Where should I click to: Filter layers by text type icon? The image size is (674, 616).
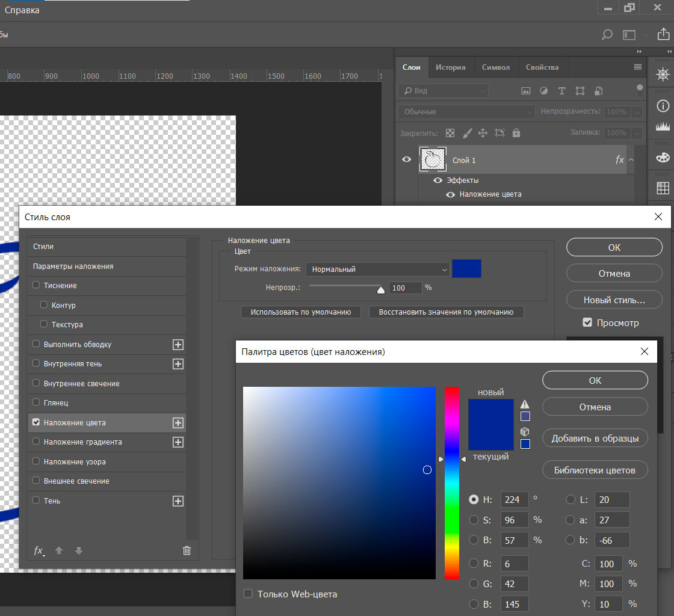click(561, 91)
